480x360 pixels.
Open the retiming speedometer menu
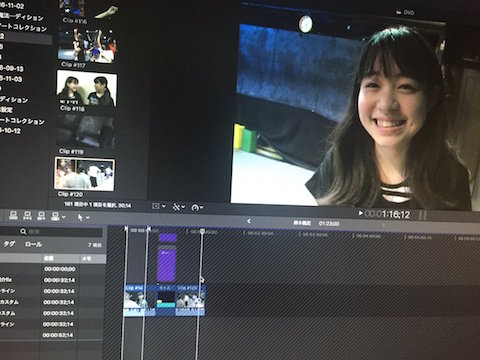(x=197, y=208)
